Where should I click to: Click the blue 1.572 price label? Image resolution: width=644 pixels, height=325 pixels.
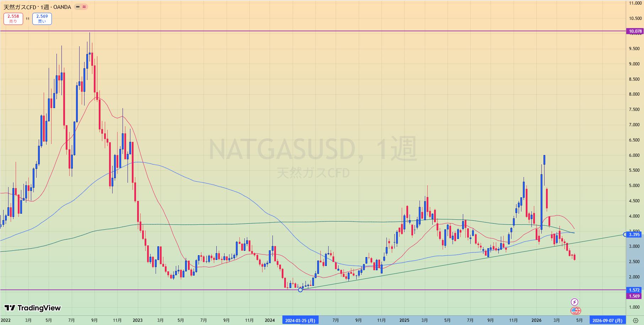[634, 290]
